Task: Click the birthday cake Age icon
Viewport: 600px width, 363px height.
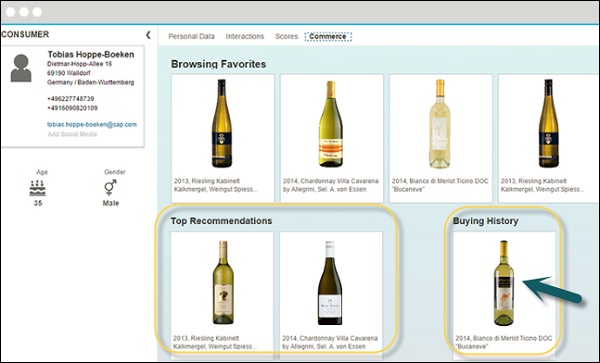Action: pos(38,188)
